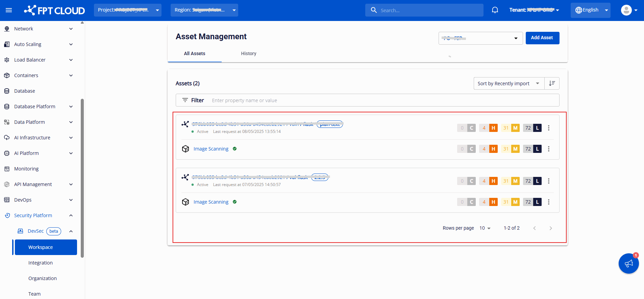This screenshot has width=644, height=299.
Task: Click the Auto Scaling sidebar icon
Action: tap(7, 44)
